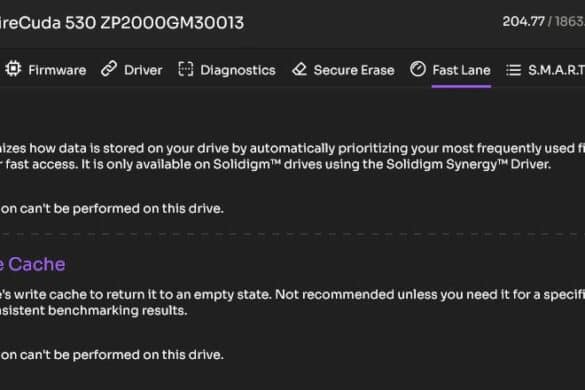Go to the Secure Erase tab label
This screenshot has width=585, height=390.
click(x=354, y=70)
